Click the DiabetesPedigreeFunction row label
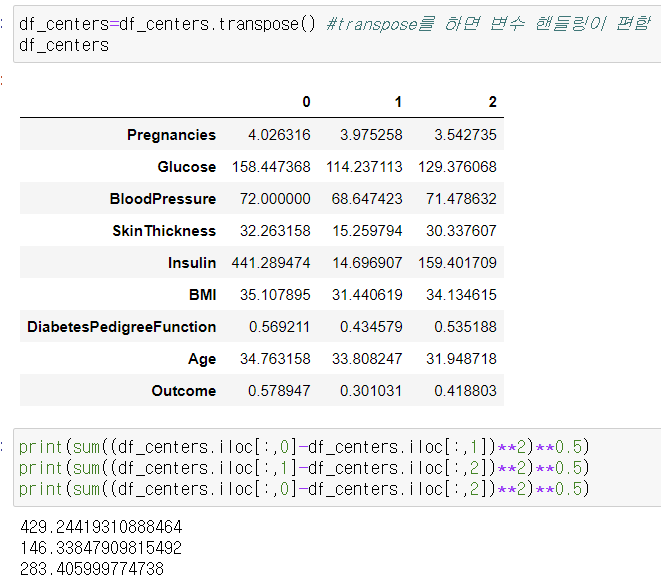Screen dimensions: 661x582 coord(121,327)
